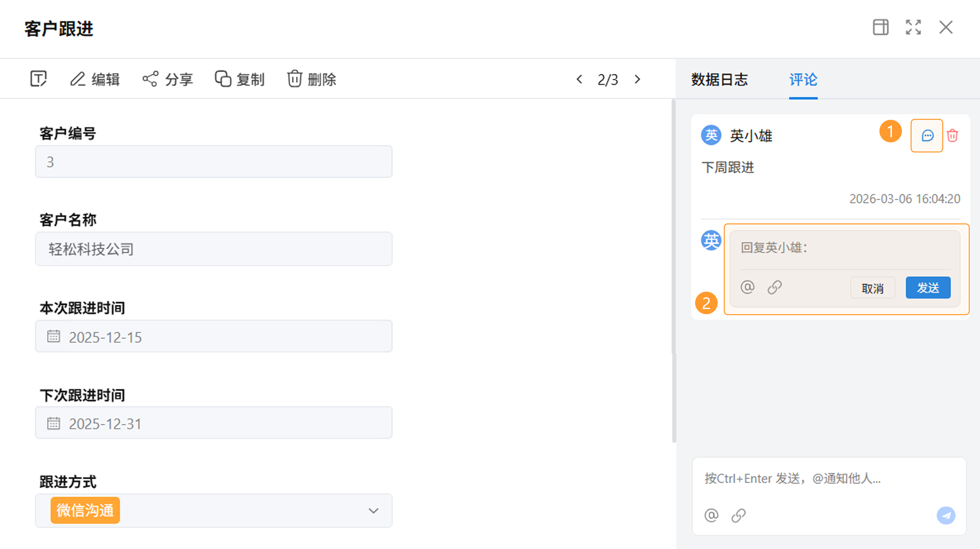Toggle the side panel layout icon
This screenshot has height=549, width=980.
point(880,27)
